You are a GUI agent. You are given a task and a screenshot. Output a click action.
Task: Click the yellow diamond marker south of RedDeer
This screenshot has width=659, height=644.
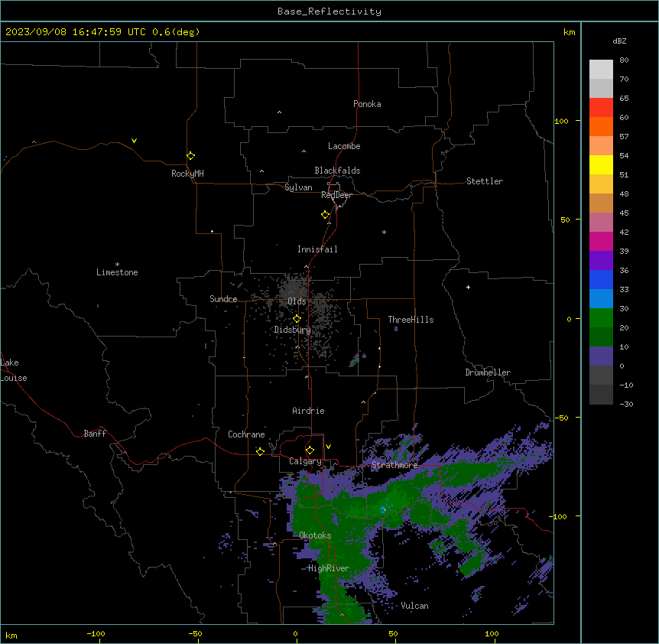point(325,215)
